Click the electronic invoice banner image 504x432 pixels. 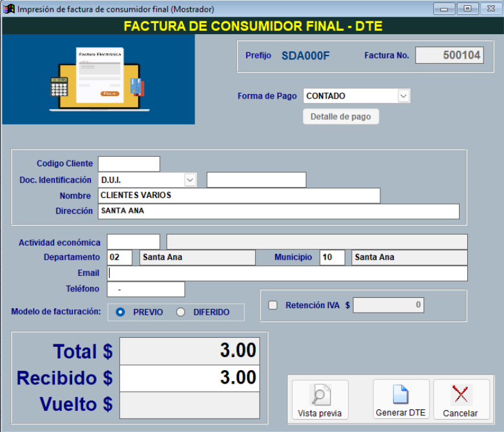pyautogui.click(x=98, y=79)
